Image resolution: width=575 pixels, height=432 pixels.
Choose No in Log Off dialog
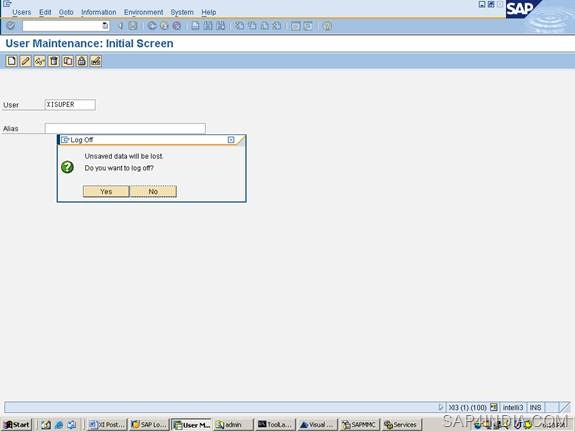pyautogui.click(x=153, y=191)
